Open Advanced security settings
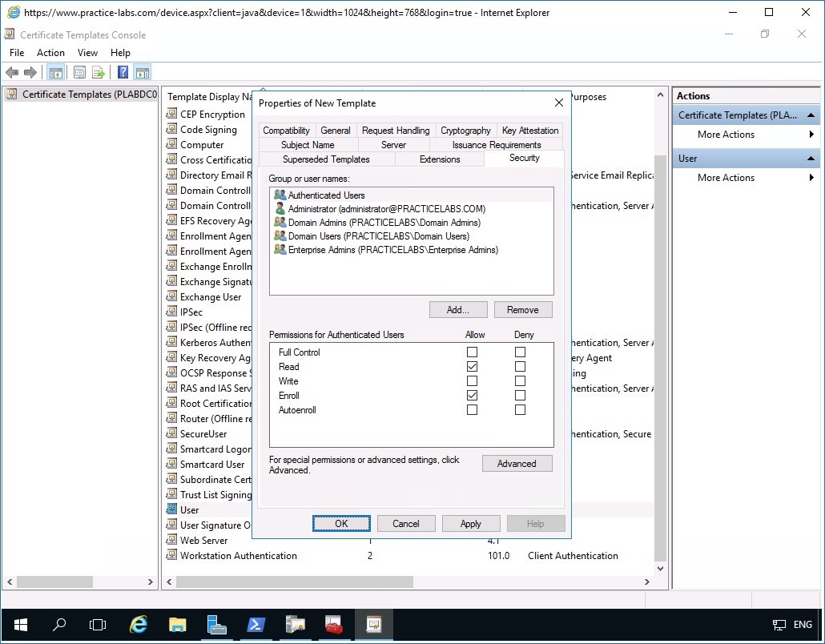Viewport: 825px width, 644px height. pos(517,464)
